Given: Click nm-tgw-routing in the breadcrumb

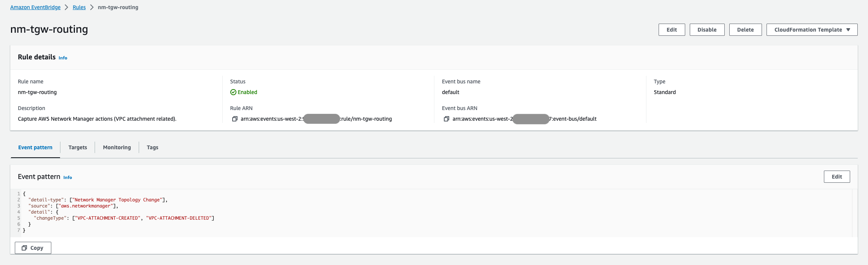Looking at the screenshot, I should click(x=118, y=7).
